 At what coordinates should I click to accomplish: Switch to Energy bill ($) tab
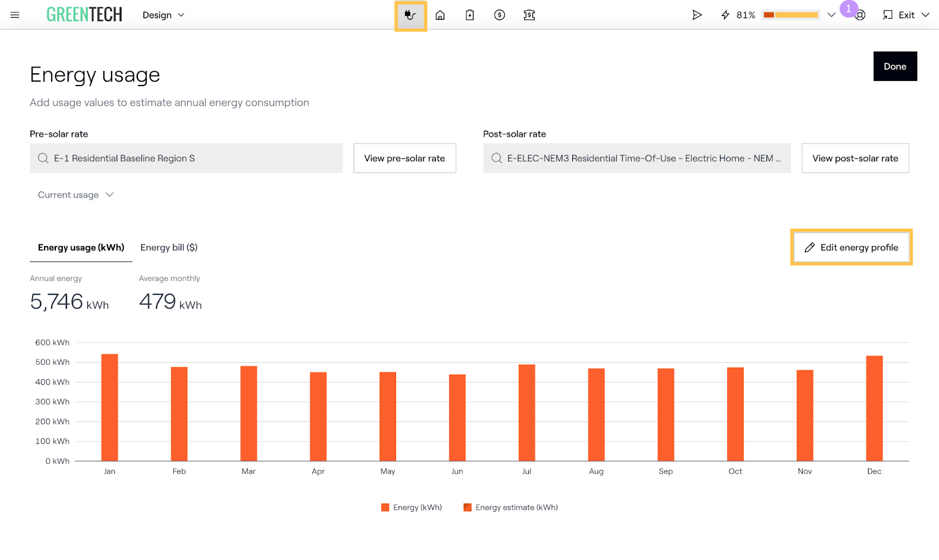[x=169, y=247]
